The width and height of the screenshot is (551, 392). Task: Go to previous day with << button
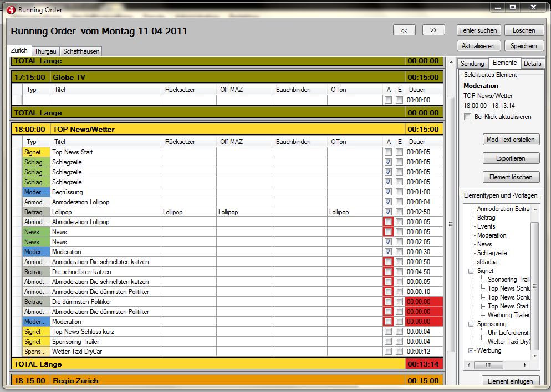(404, 30)
